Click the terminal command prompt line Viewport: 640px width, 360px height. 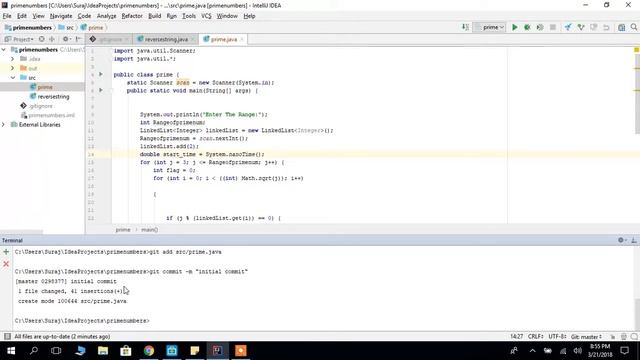pos(82,321)
